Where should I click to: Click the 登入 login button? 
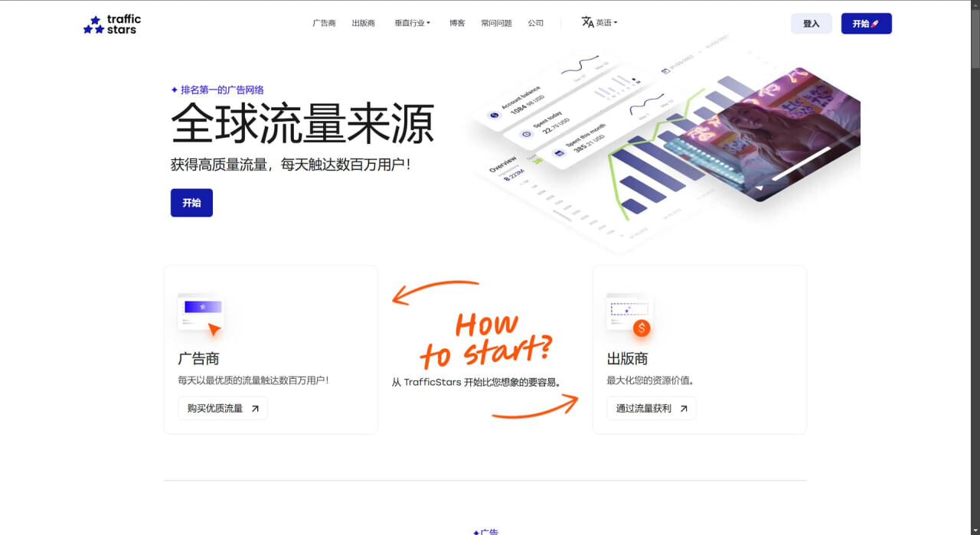(811, 24)
